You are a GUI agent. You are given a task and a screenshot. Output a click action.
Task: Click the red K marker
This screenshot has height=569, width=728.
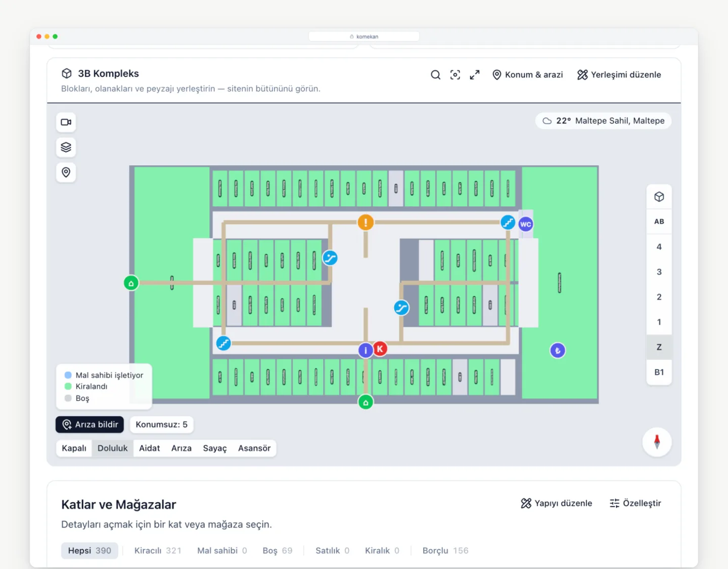pos(380,348)
